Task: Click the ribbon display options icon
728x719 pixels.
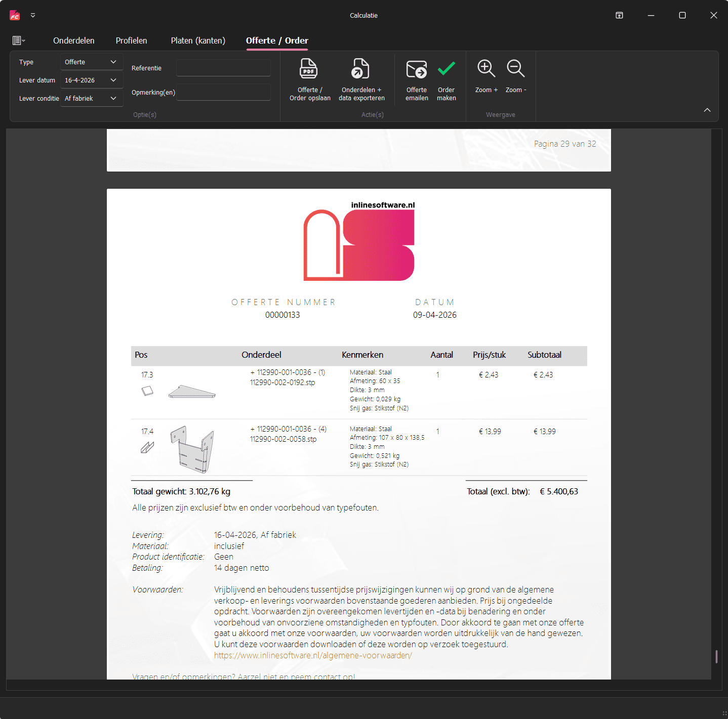Action: [x=619, y=15]
